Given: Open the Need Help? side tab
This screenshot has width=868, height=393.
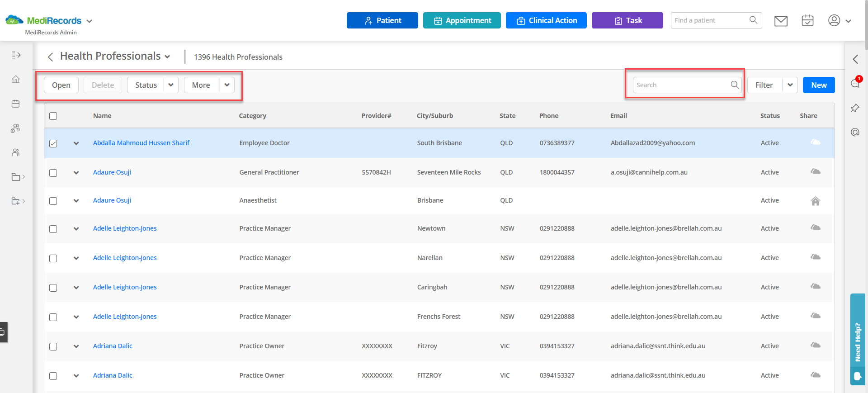Looking at the screenshot, I should 858,339.
